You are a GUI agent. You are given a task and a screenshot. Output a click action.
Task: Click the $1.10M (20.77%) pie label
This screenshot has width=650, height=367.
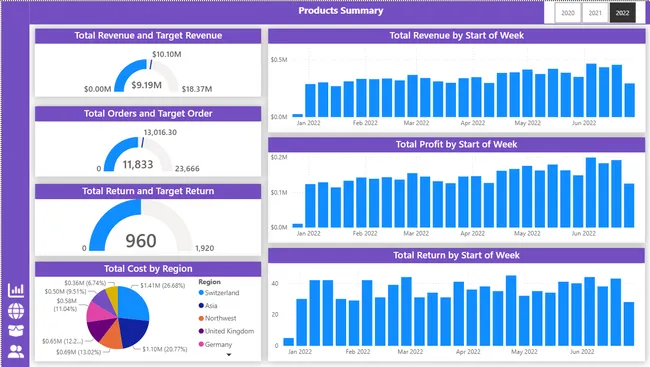[x=165, y=350]
